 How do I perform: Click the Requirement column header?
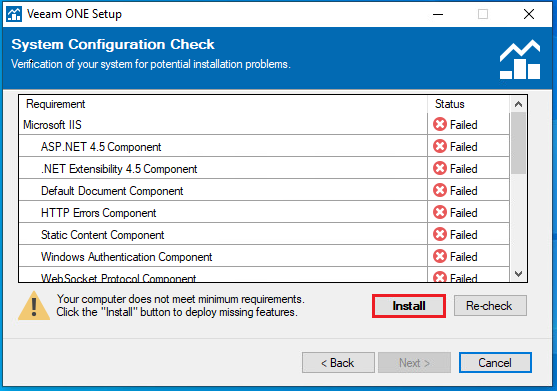tap(223, 104)
